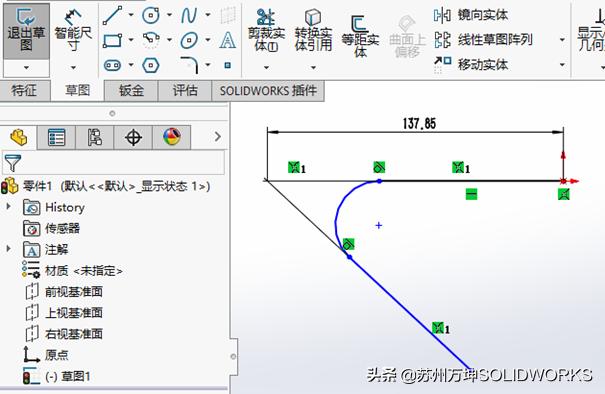This screenshot has height=394, width=605.
Task: Open the Line tool dropdown arrow
Action: (x=131, y=15)
